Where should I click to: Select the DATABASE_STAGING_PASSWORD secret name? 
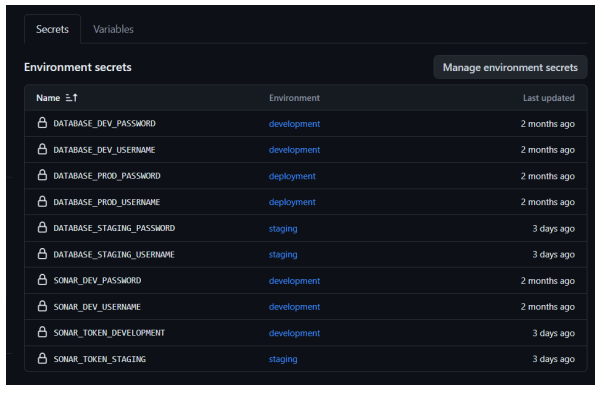pyautogui.click(x=114, y=228)
